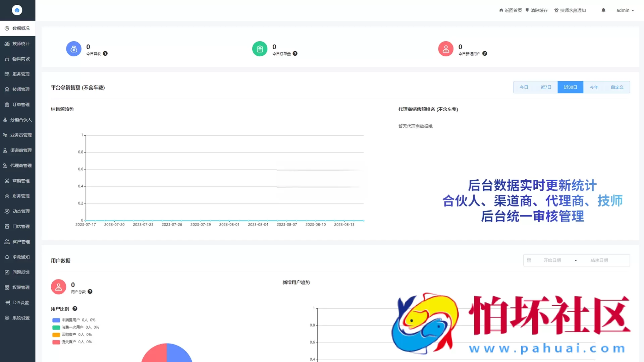Select the 自定义 custom date range tab
The width and height of the screenshot is (644, 362).
click(616, 87)
